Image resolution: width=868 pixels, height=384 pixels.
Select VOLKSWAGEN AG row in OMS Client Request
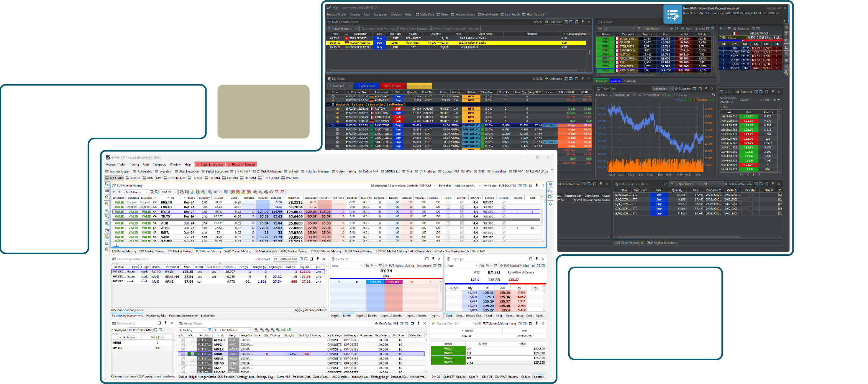(x=456, y=43)
